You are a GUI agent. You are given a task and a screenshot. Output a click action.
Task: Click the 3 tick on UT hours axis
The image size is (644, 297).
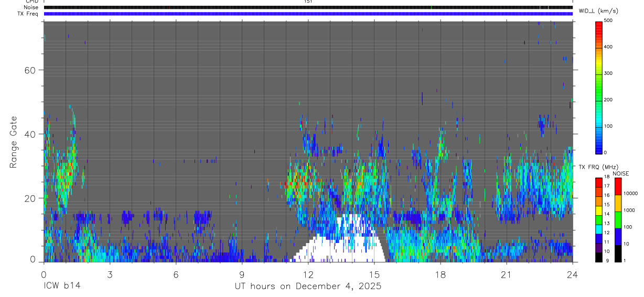pos(110,274)
